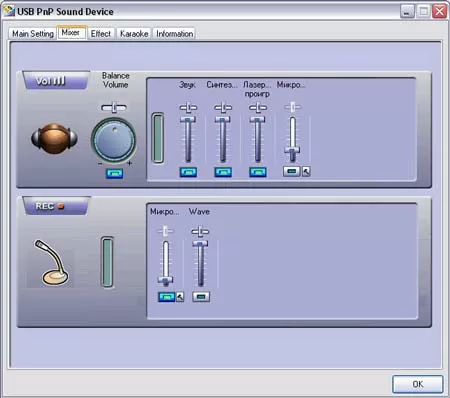
Task: Open recording Микро advanced settings hammer icon
Action: [180, 297]
